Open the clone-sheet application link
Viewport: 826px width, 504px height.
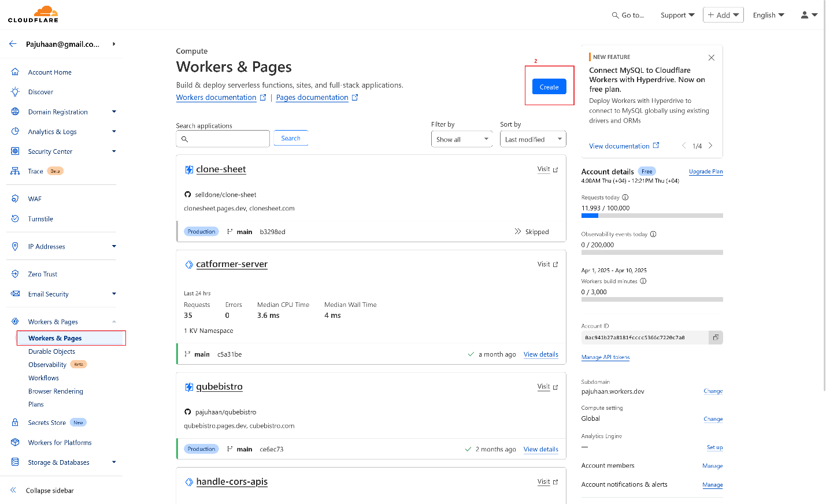221,169
